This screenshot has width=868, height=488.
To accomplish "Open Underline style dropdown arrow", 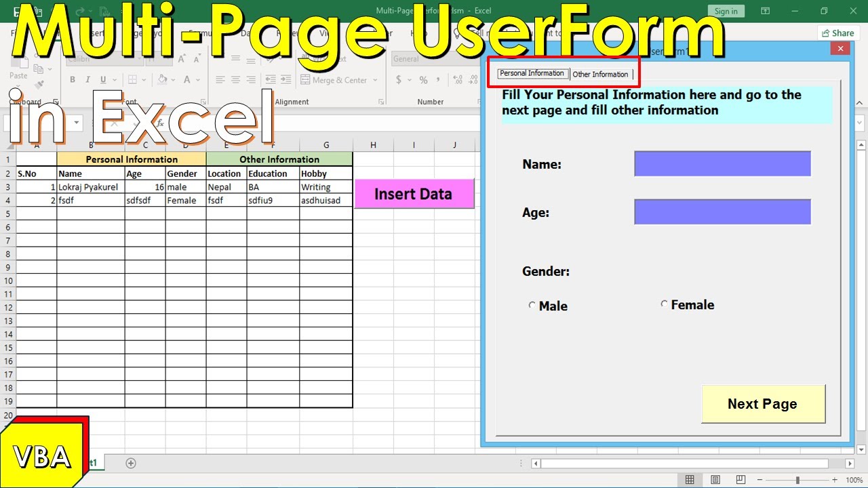I will [113, 80].
